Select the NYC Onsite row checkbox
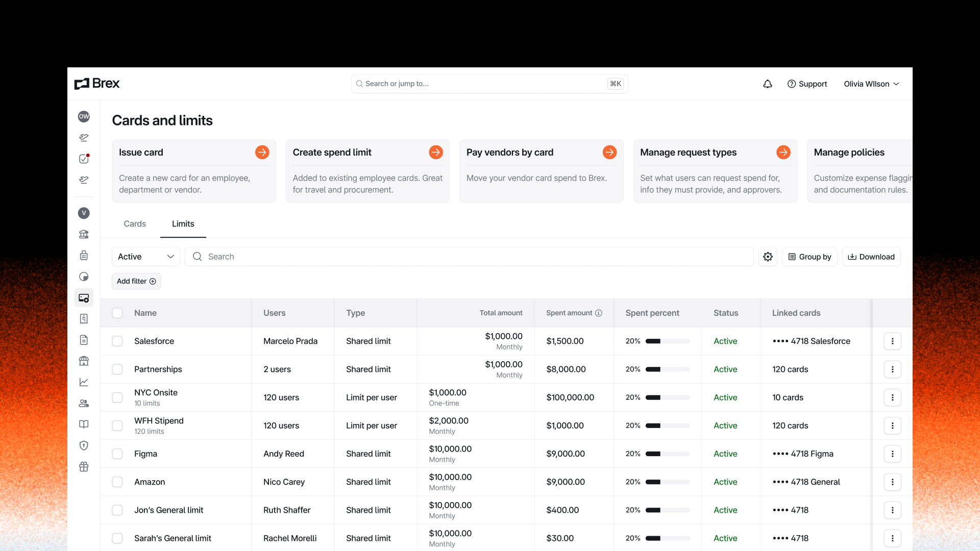Screen dimensions: 980x551 point(117,397)
